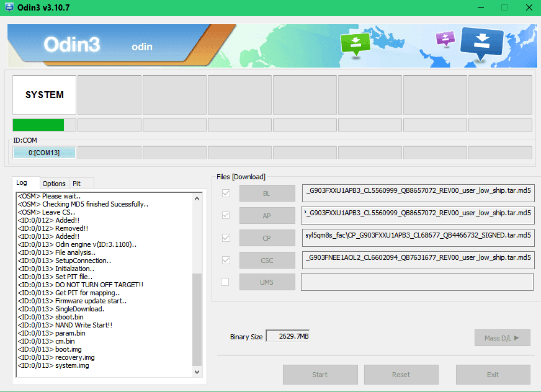The image size is (541, 392).
Task: Minimize the Odin3 window
Action: tap(481, 7)
